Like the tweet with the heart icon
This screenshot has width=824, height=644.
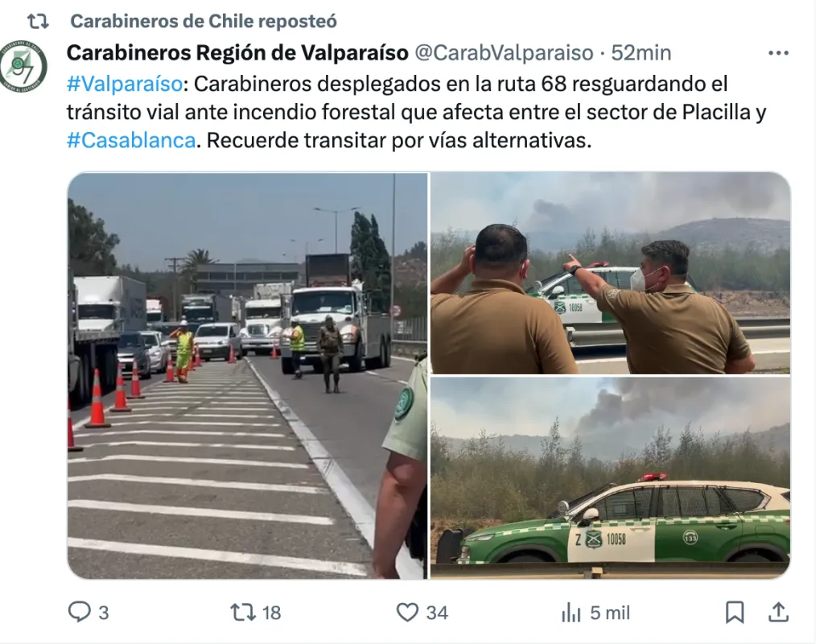[x=406, y=612]
